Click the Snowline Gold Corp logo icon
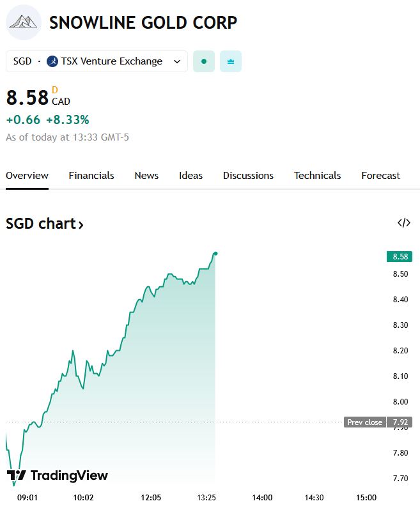 pos(24,22)
